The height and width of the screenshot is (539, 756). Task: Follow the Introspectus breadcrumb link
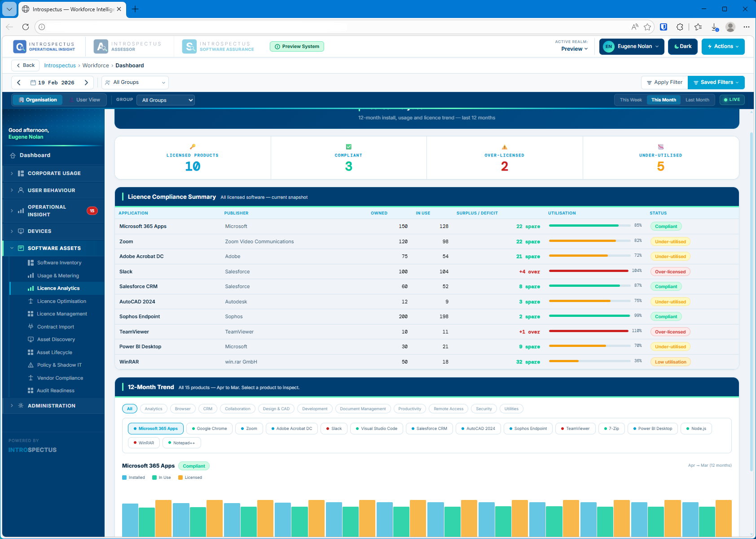pyautogui.click(x=60, y=66)
